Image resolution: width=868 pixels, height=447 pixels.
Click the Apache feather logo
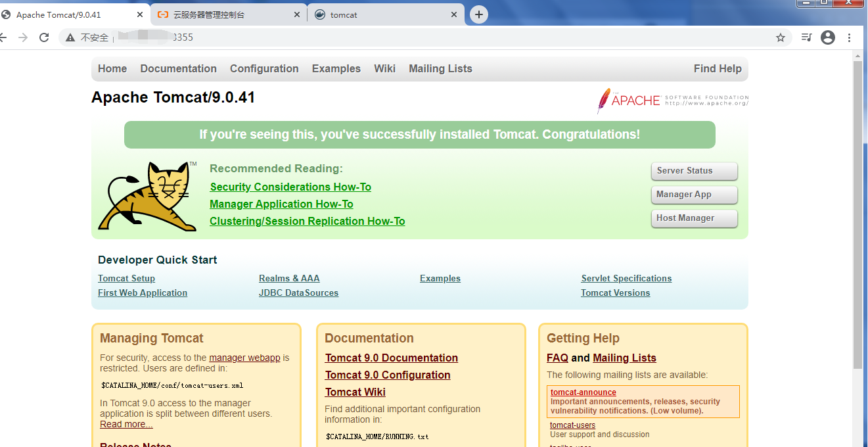pyautogui.click(x=672, y=101)
